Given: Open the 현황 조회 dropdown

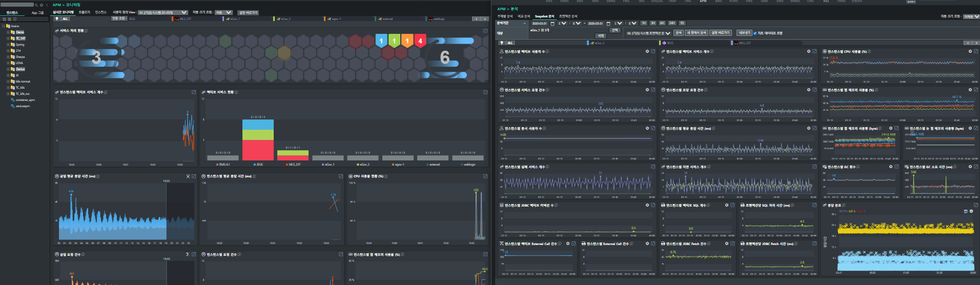Looking at the screenshot, I should click(119, 18).
